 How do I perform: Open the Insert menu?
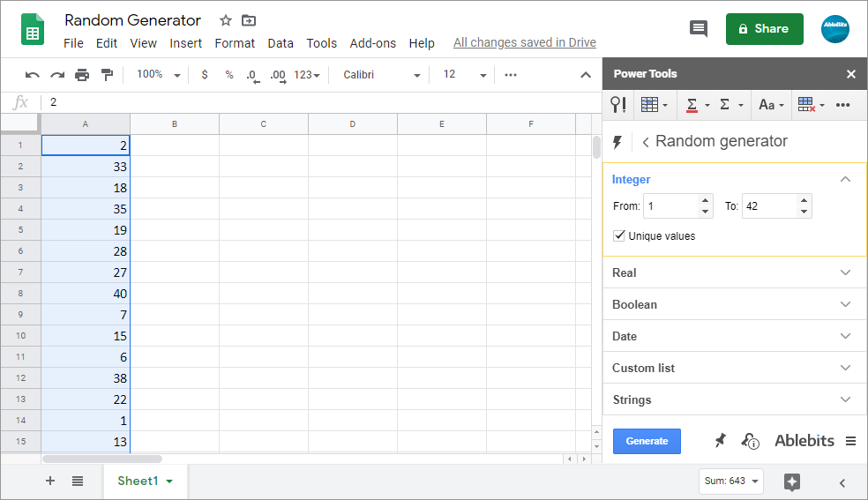(185, 43)
